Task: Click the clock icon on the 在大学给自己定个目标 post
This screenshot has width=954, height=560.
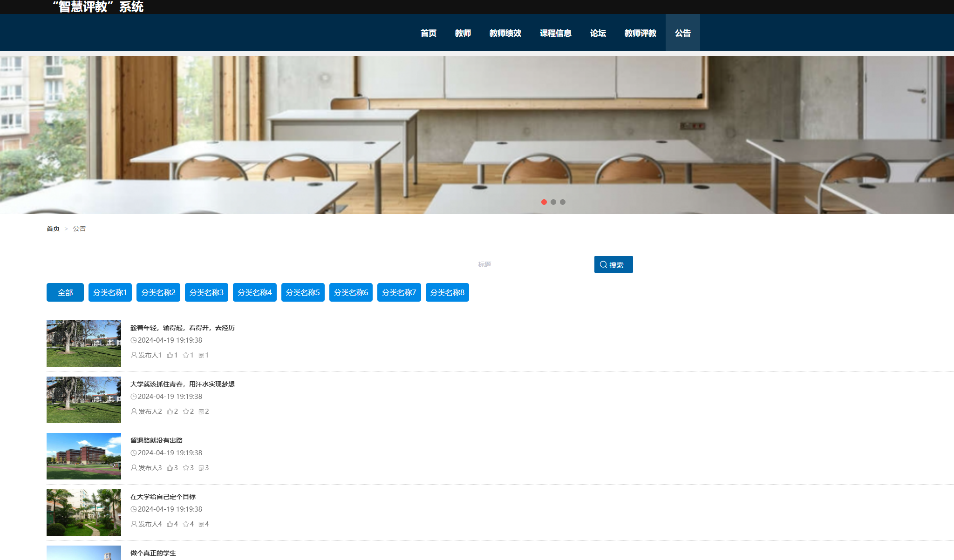Action: (x=134, y=509)
